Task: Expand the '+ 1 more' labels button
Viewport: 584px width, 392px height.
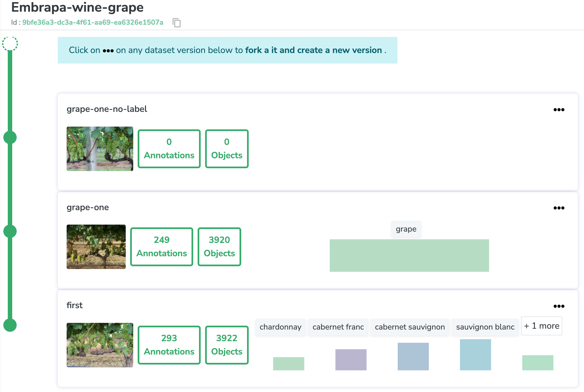Action: [542, 326]
